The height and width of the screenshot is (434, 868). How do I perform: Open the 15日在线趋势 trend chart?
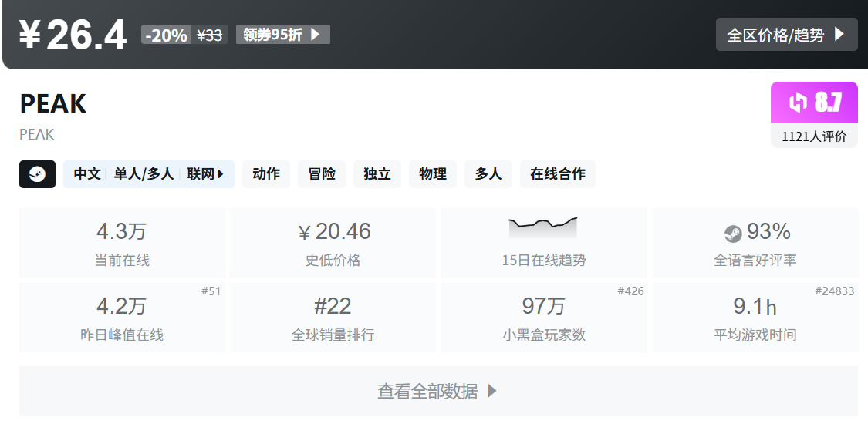point(544,242)
